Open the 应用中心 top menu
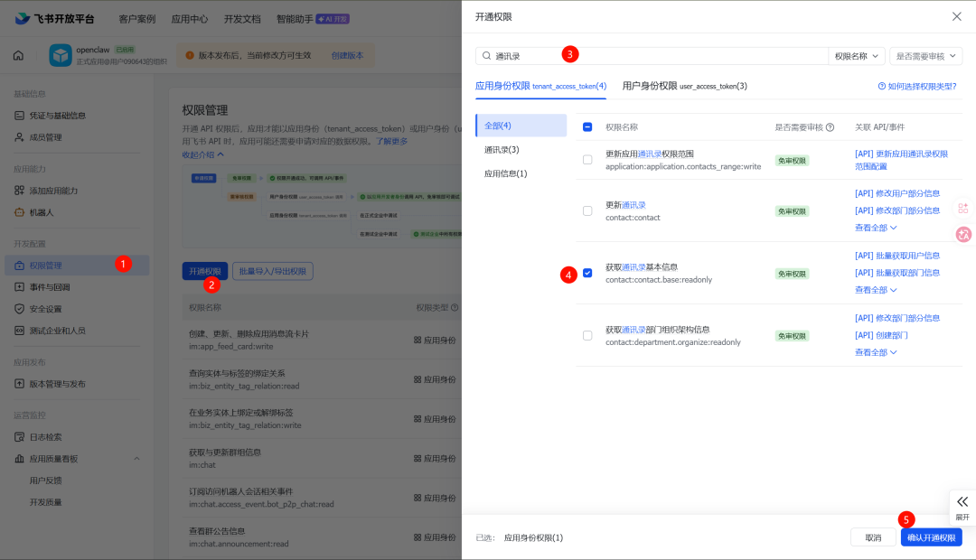Screen dimensions: 976x560 190,19
